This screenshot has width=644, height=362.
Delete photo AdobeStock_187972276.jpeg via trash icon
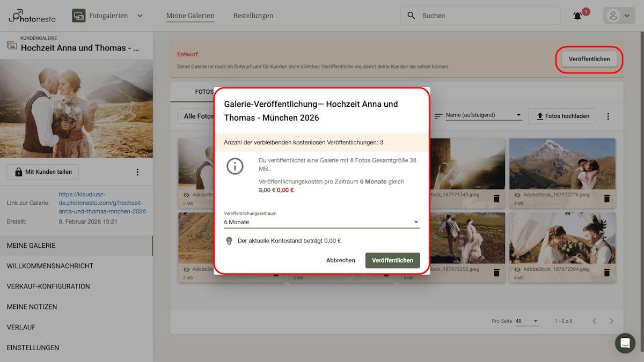(607, 198)
